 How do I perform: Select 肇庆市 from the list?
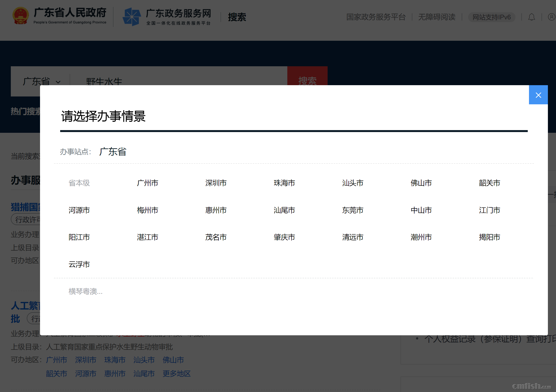(284, 237)
